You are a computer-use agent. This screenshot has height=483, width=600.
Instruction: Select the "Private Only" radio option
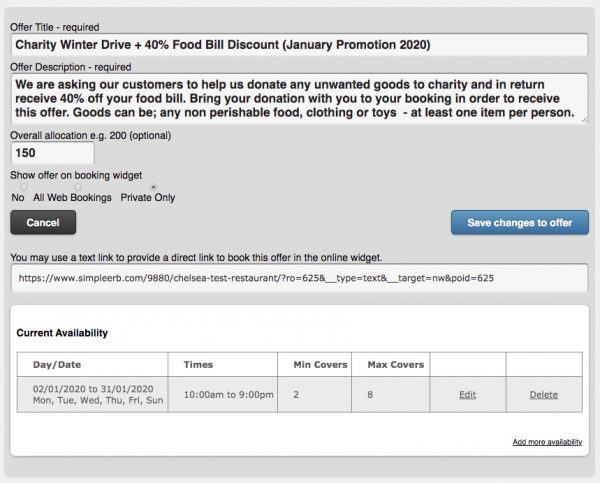click(152, 187)
